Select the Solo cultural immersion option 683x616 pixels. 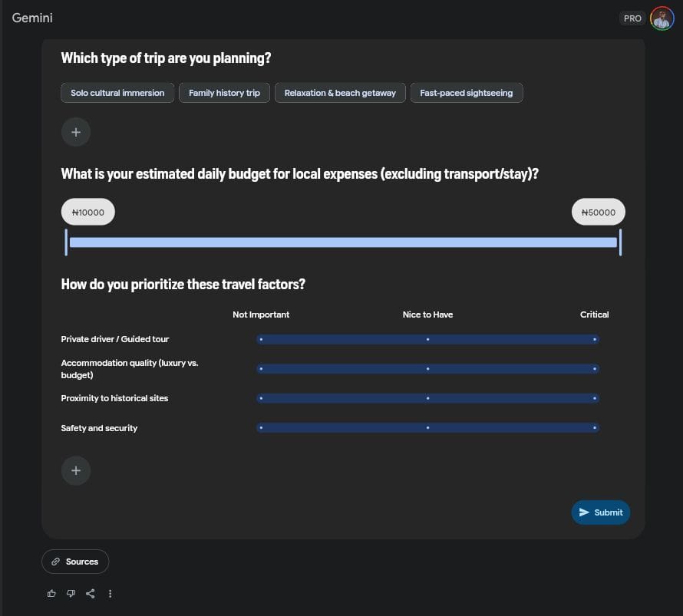(x=117, y=93)
